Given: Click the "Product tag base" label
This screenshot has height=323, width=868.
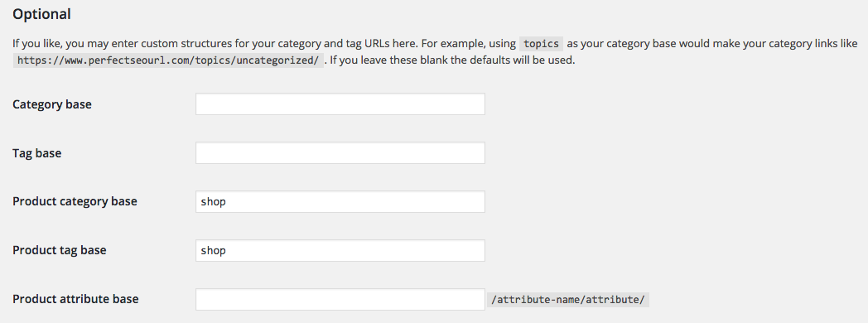Looking at the screenshot, I should [60, 250].
